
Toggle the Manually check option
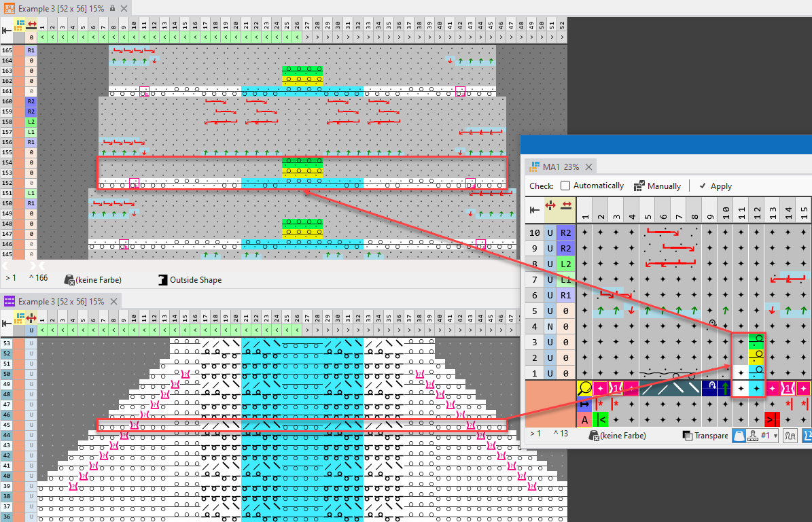click(639, 186)
